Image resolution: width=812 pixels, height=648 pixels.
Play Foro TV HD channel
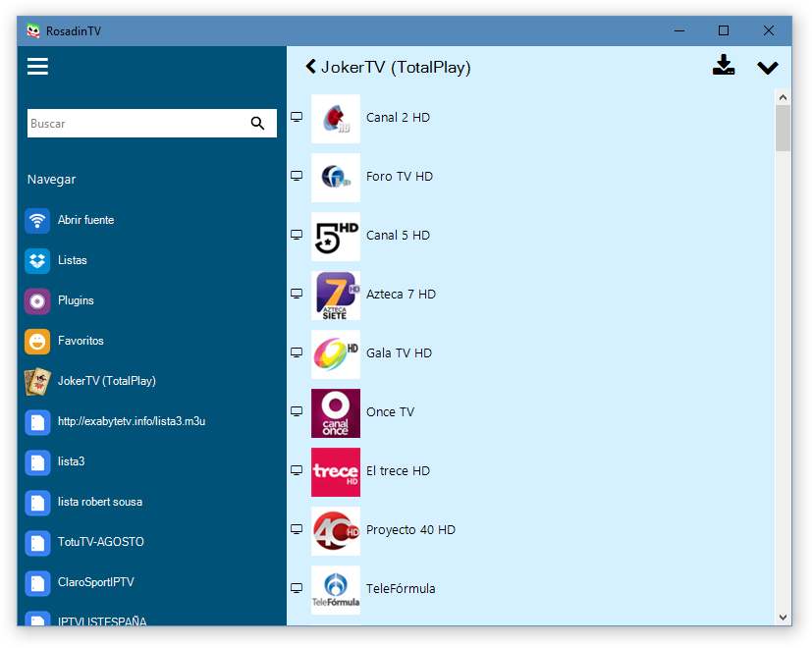pos(400,177)
